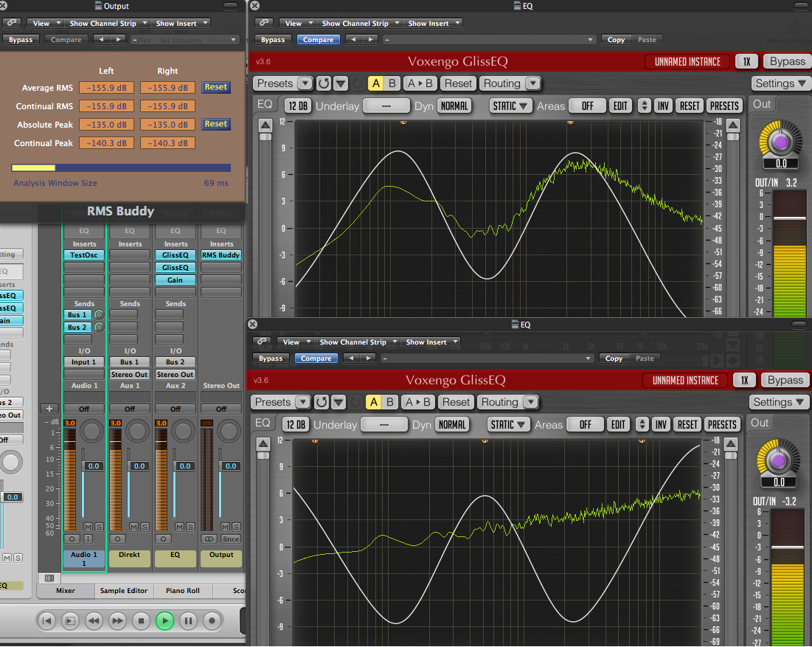
Task: Click the pan knob on the Audio 1 channel
Action: tap(91, 431)
